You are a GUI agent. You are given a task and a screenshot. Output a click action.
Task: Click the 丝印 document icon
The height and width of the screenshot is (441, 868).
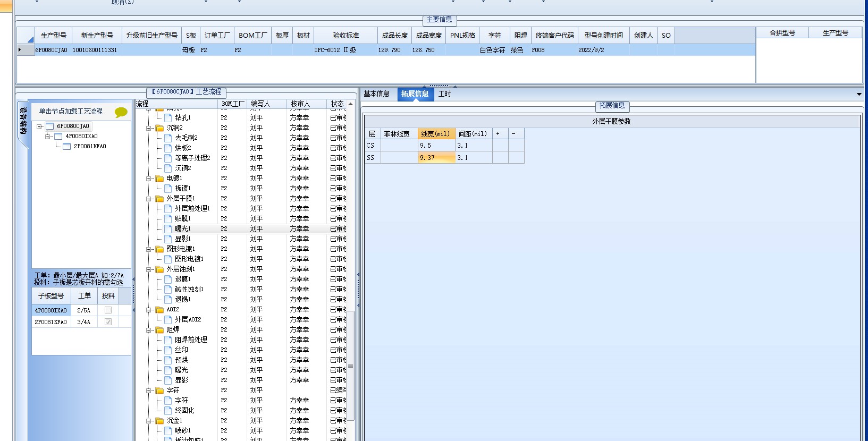tap(168, 350)
